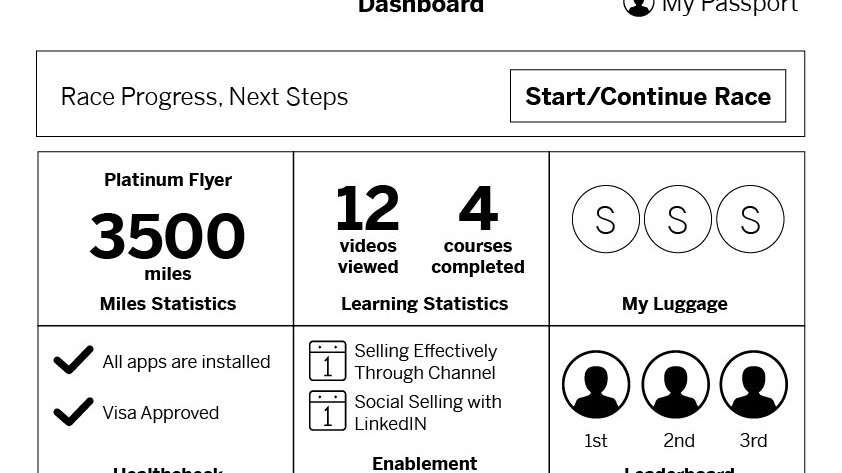Open the Miles Statistics section
The height and width of the screenshot is (473, 842).
(168, 304)
